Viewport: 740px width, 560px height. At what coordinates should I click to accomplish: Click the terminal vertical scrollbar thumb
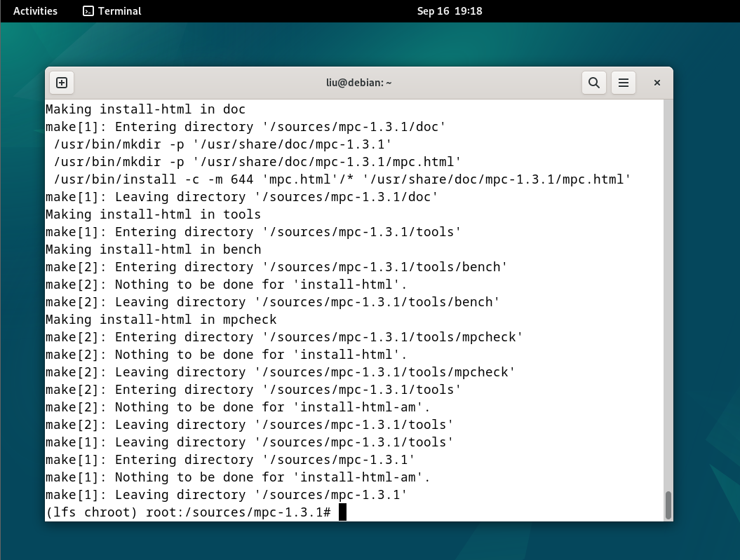(668, 505)
